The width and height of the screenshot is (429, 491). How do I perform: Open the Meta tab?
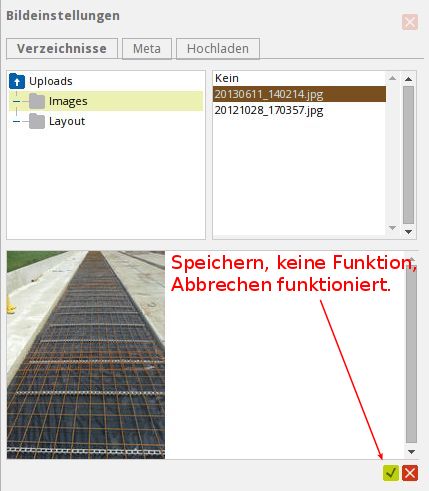point(147,49)
